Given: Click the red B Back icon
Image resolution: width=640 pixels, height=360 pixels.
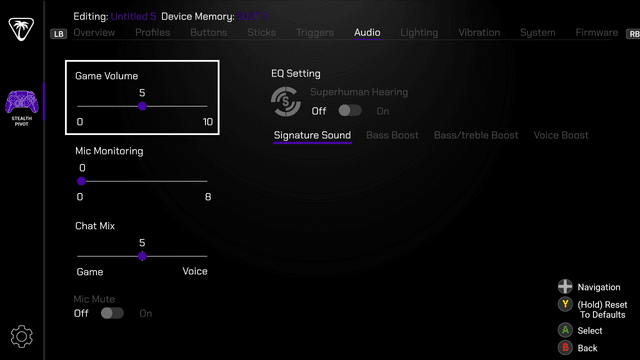Looking at the screenshot, I should [x=565, y=348].
